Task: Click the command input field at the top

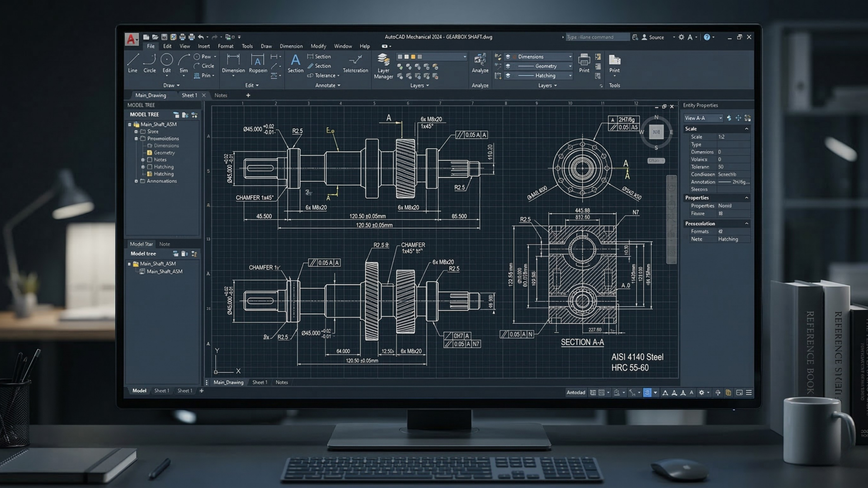Action: pyautogui.click(x=598, y=37)
